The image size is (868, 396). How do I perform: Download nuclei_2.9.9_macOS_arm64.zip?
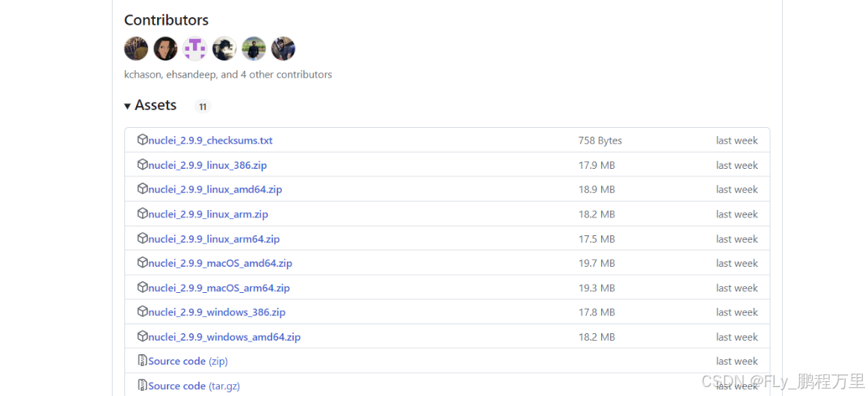tap(218, 288)
